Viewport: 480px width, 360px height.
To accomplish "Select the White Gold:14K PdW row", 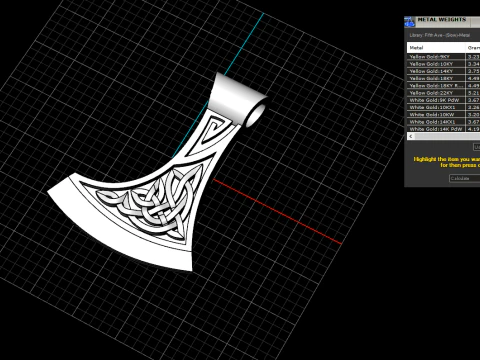I will (x=443, y=129).
